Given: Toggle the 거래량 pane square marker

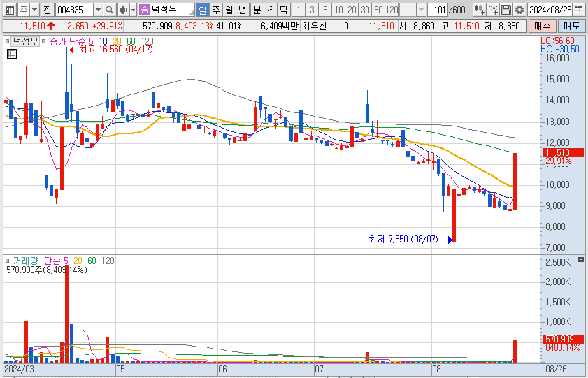Looking at the screenshot, I should point(7,261).
